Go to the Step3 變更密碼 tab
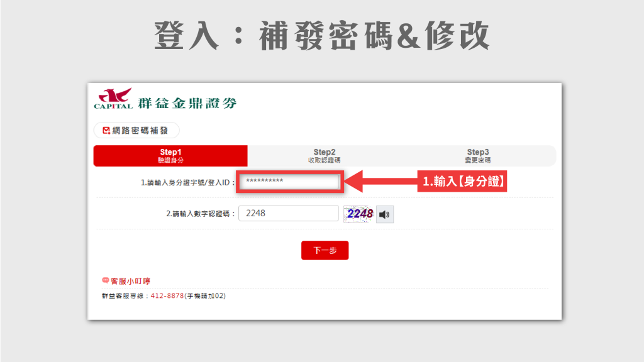 point(477,156)
